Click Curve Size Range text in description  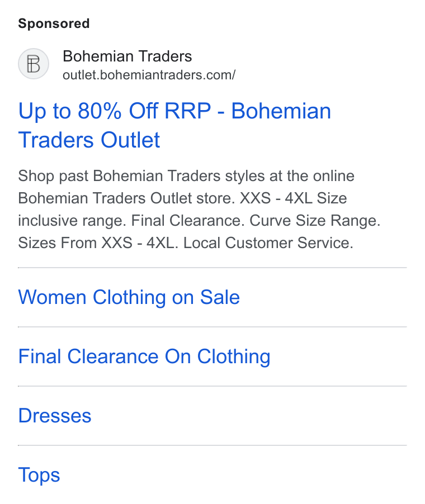pyautogui.click(x=315, y=221)
